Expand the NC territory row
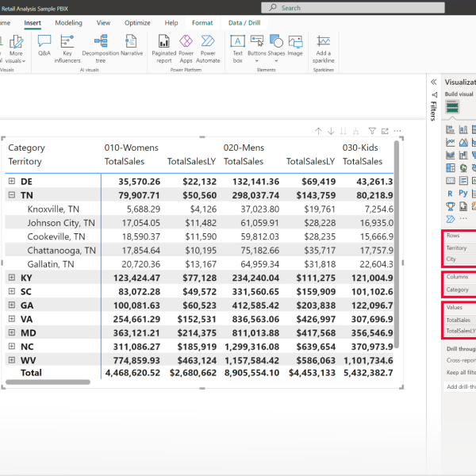The width and height of the screenshot is (476, 476). click(x=12, y=346)
